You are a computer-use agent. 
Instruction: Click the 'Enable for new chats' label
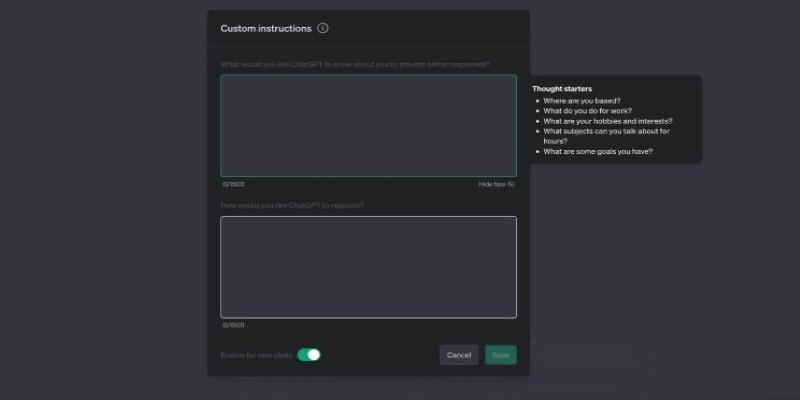tap(256, 355)
